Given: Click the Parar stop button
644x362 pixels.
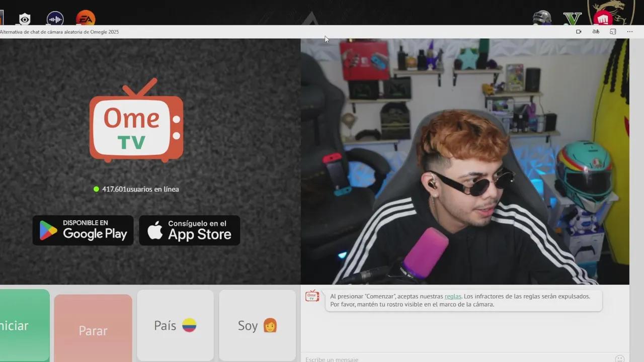Looking at the screenshot, I should [x=93, y=328].
